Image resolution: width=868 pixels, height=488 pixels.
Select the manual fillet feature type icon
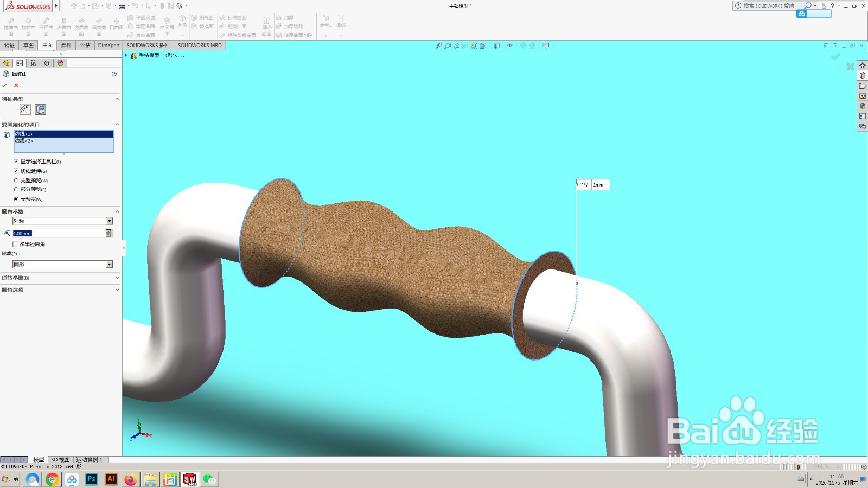click(x=25, y=110)
